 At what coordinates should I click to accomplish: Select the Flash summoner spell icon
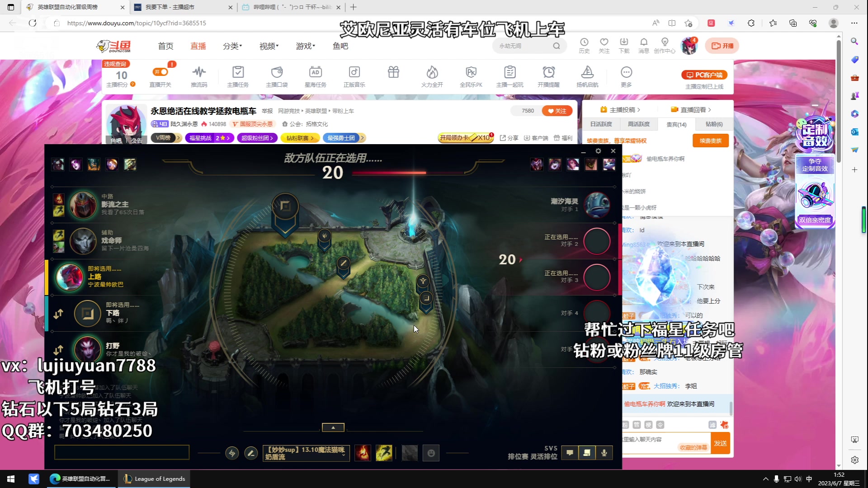click(x=384, y=453)
